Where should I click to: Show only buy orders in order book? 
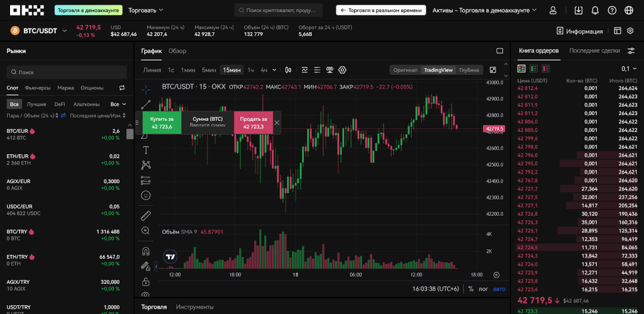(x=533, y=69)
